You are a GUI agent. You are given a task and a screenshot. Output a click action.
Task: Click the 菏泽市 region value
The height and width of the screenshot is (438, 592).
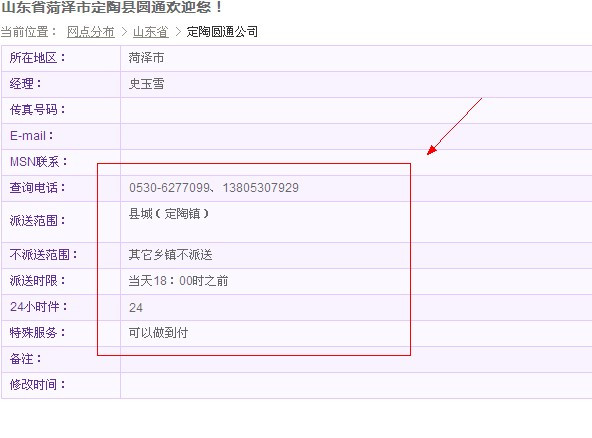coord(146,58)
